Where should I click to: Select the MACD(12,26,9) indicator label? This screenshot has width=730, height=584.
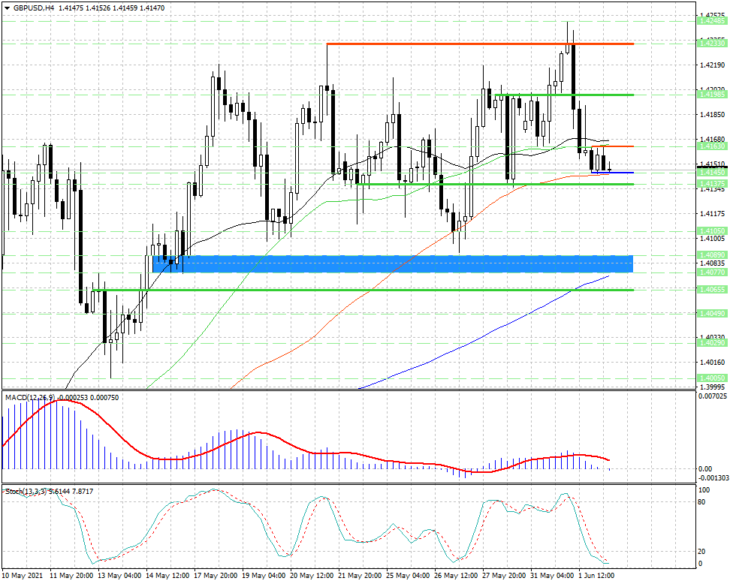(x=30, y=397)
